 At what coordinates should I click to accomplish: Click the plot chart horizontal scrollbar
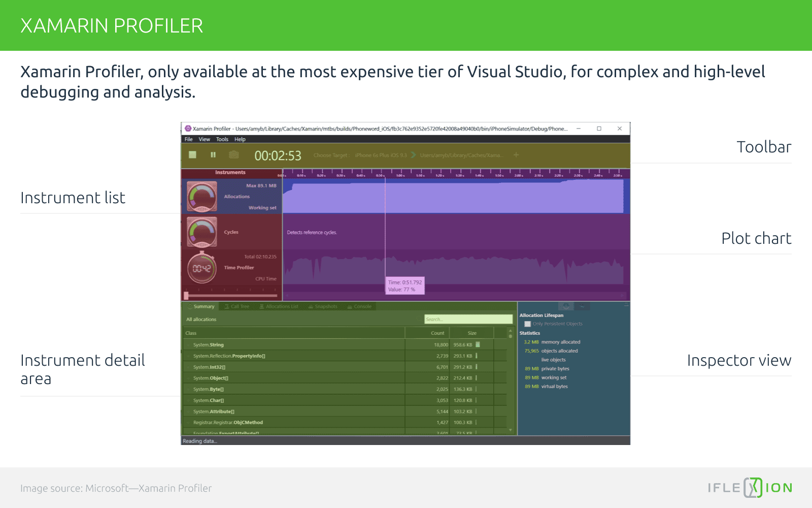455,295
